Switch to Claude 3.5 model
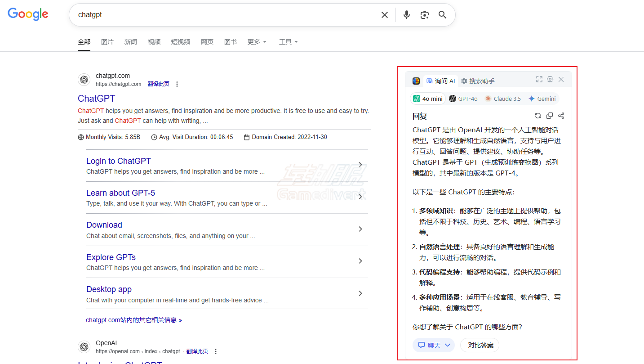Screen dimensions: 644x364 coord(502,99)
